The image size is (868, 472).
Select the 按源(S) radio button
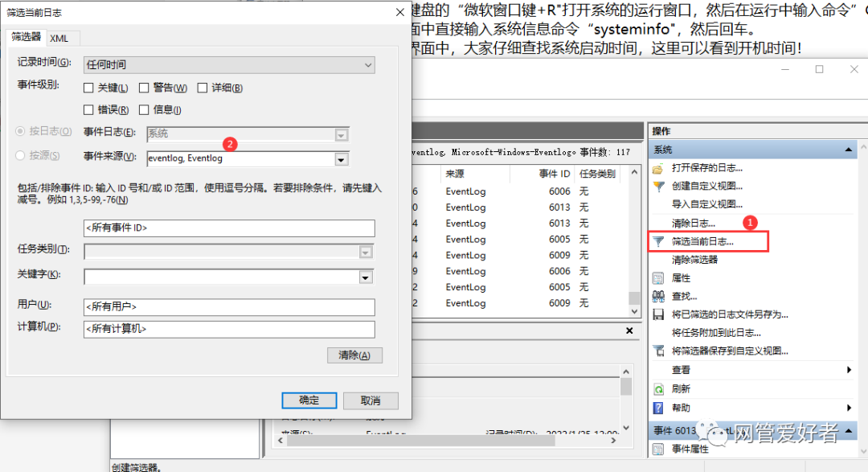point(18,155)
